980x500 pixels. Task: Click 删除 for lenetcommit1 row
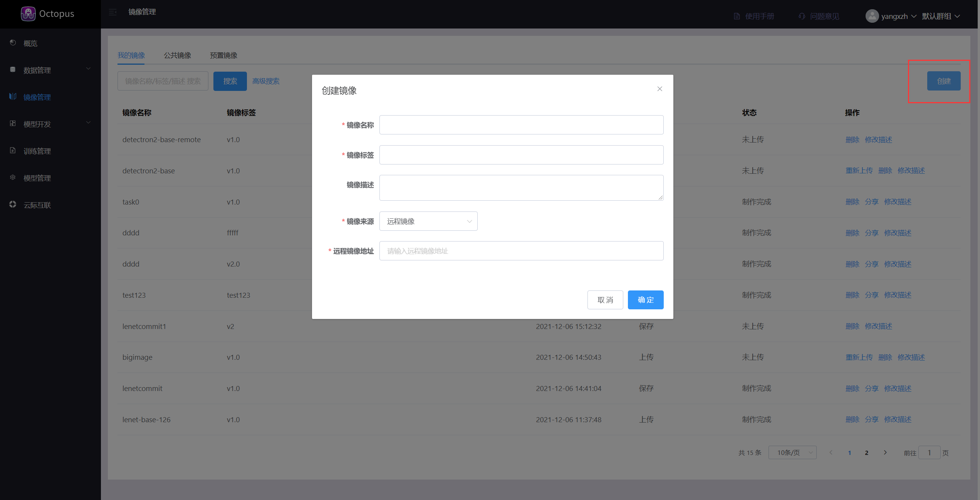coord(852,326)
